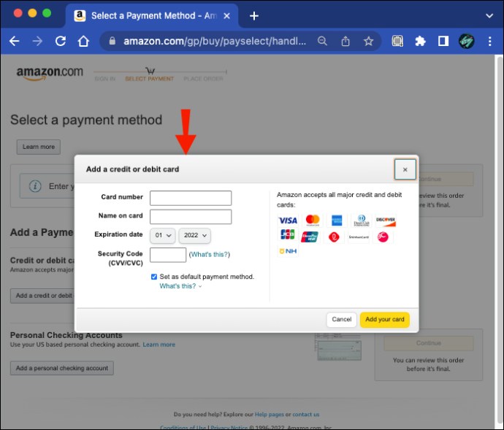Click the info icon beside Enter text

(x=35, y=186)
